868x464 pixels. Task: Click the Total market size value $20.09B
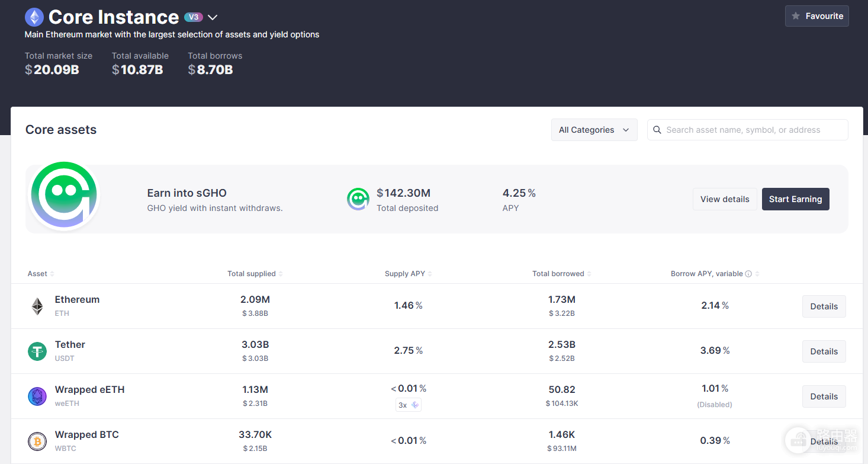click(52, 70)
